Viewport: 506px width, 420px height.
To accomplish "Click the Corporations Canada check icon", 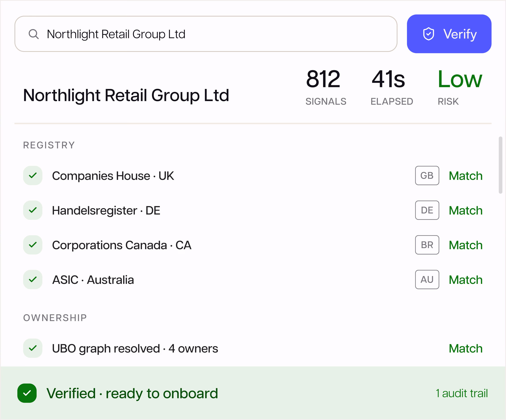I will click(x=33, y=245).
